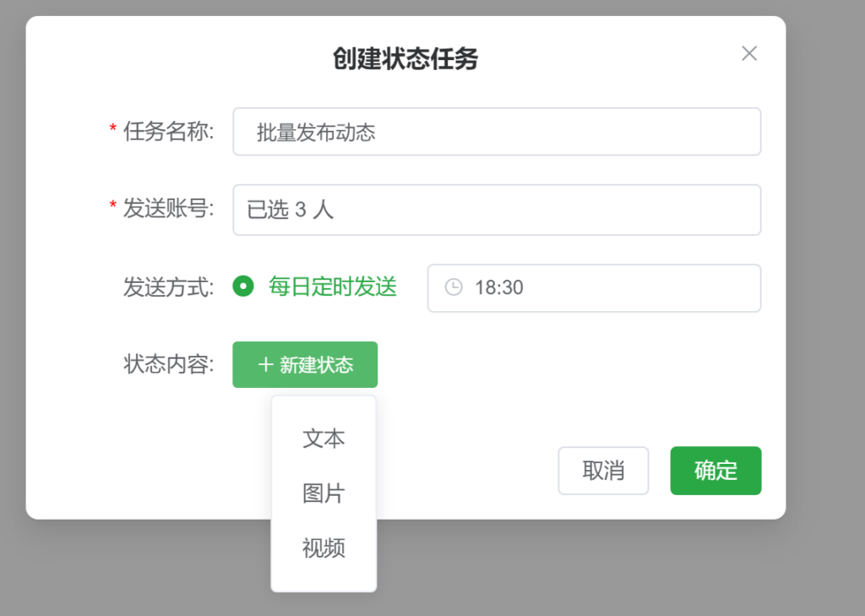
Task: Close the 创建状态任务 dialog with X
Action: tap(748, 53)
